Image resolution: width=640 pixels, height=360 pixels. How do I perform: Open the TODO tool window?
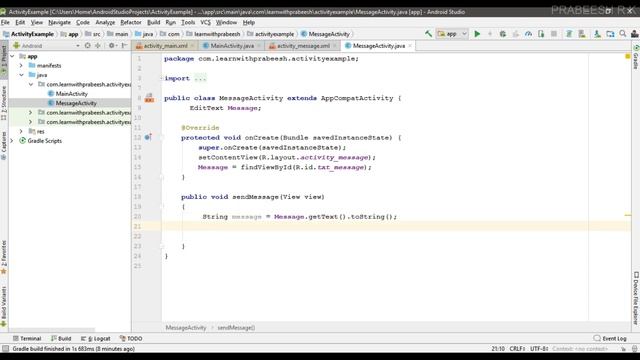click(131, 338)
